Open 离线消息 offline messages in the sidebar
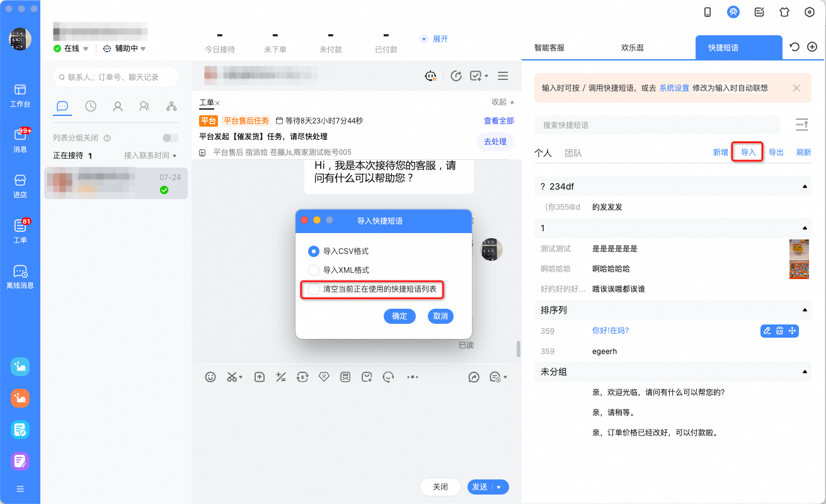826x504 pixels. 20,277
